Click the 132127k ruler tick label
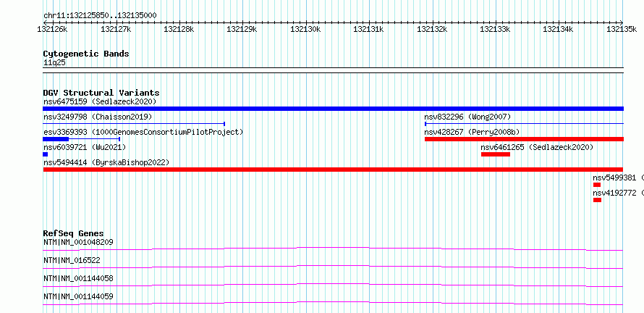 click(115, 29)
